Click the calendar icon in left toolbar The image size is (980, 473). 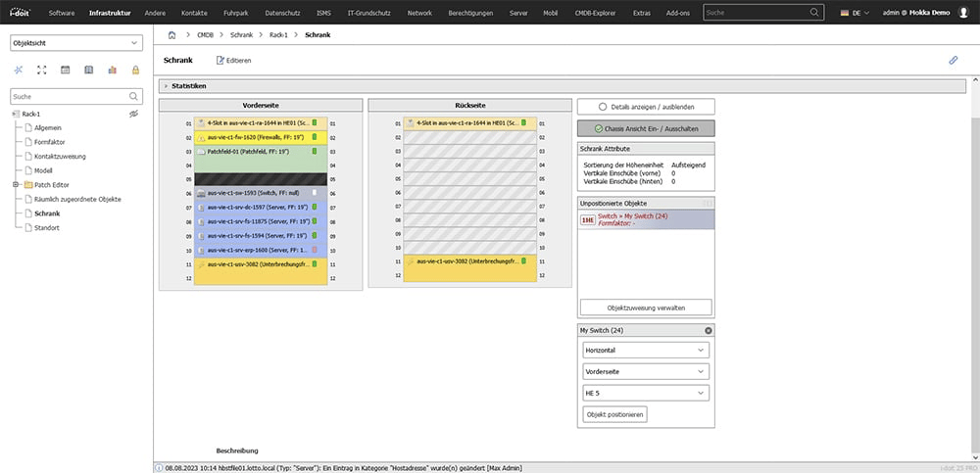(65, 71)
